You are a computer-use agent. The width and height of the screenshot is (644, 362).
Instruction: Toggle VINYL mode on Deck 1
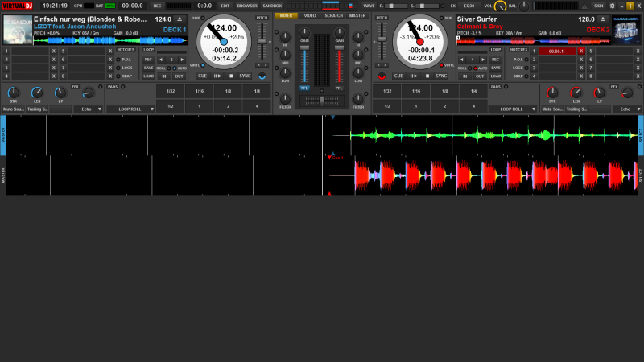click(203, 65)
